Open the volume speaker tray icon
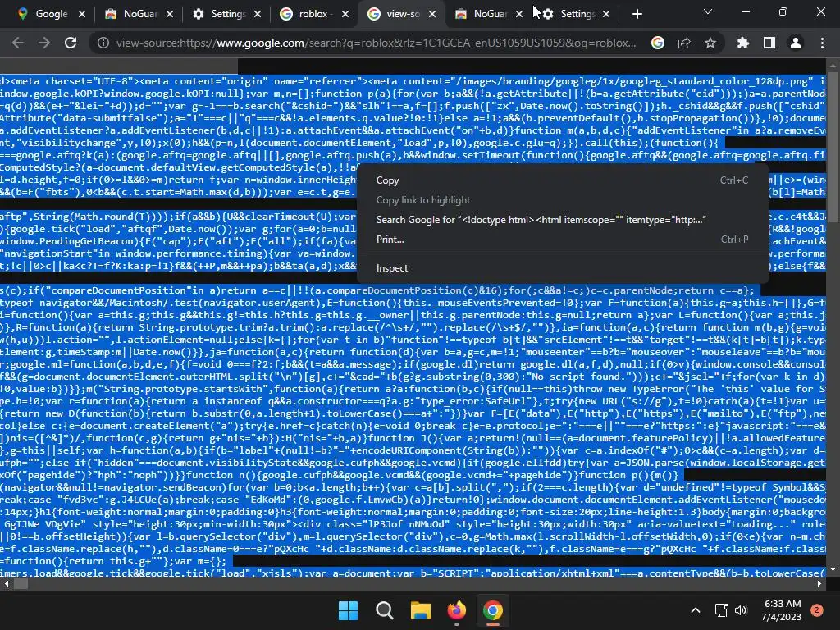The image size is (840, 630). coord(741,610)
